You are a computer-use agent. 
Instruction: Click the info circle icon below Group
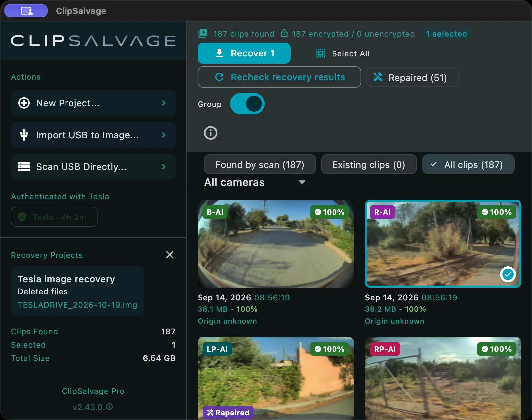coord(211,133)
